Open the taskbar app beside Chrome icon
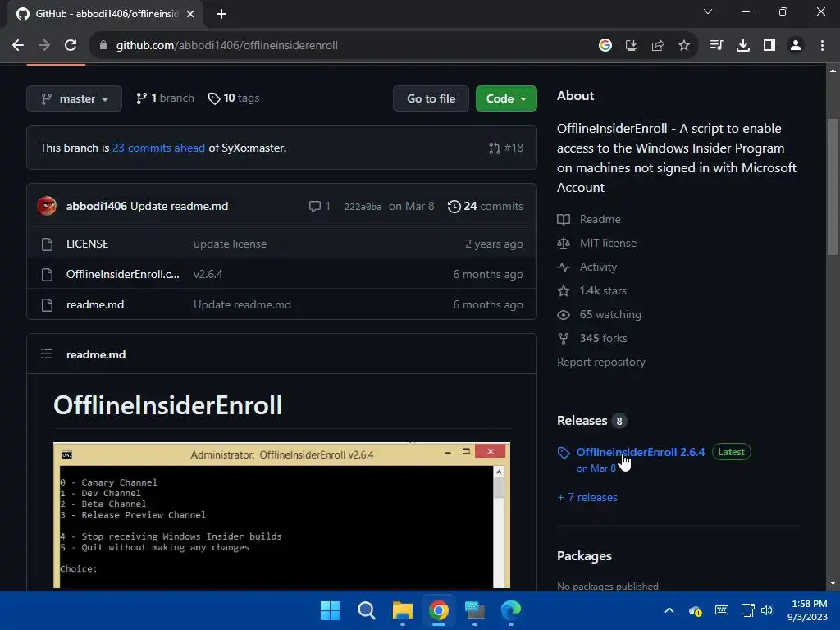Viewport: 840px width, 630px height. click(475, 610)
